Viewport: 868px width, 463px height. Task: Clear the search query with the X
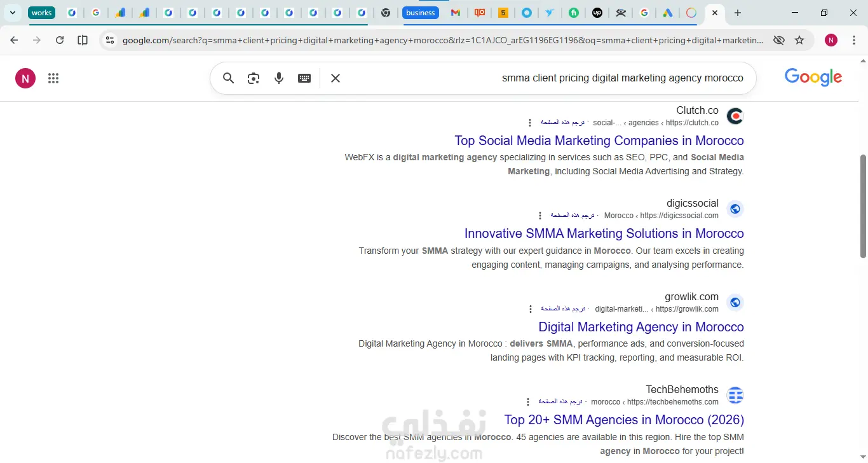336,78
